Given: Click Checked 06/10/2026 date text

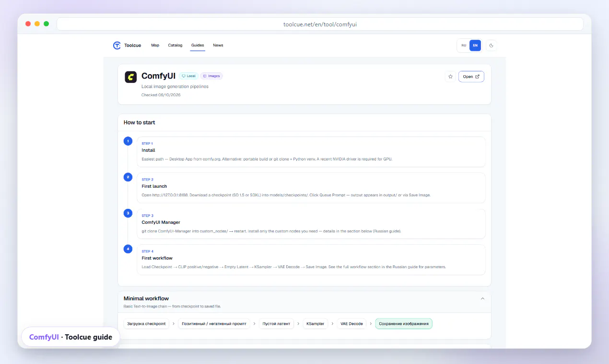Looking at the screenshot, I should 161,95.
